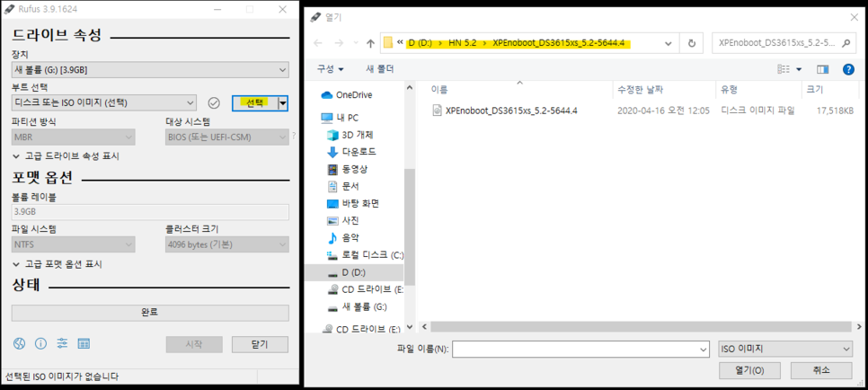Select 바탕 화면 folder
The height and width of the screenshot is (390, 868).
click(x=352, y=203)
